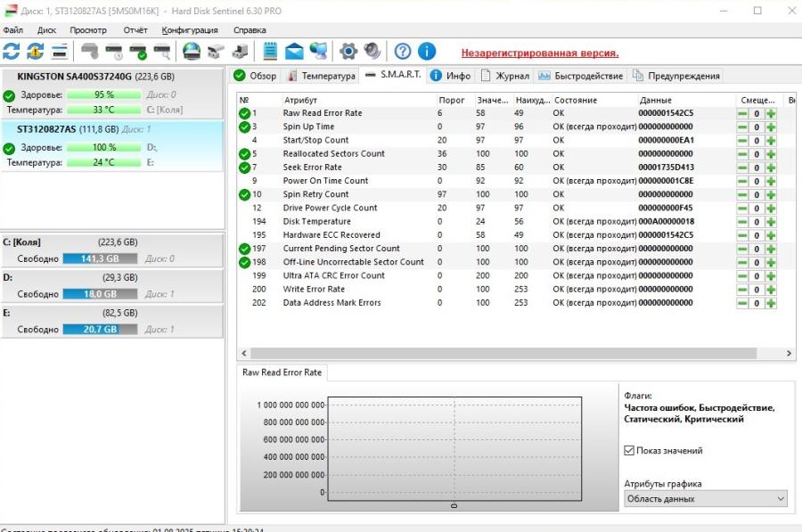
Task: Click the send email envelope icon
Action: pos(294,51)
